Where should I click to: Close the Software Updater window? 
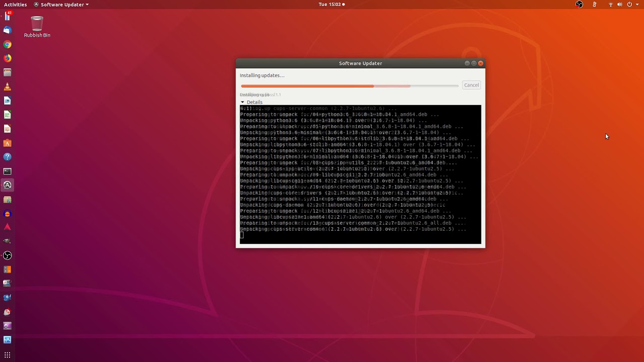coord(480,63)
